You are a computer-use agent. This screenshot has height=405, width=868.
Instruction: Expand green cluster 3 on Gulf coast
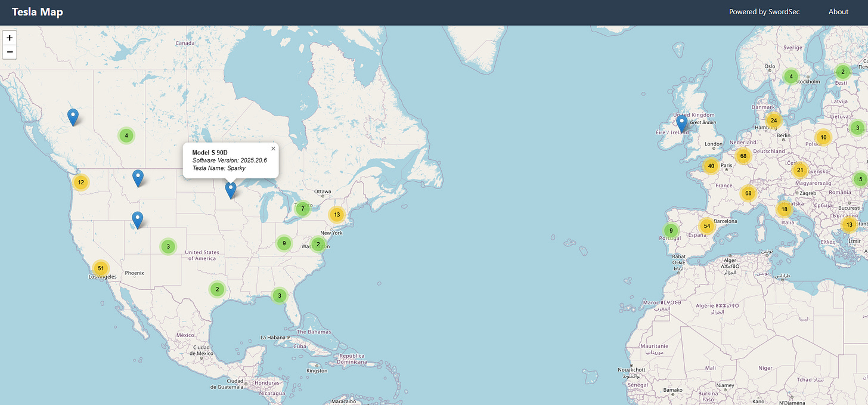pyautogui.click(x=279, y=295)
